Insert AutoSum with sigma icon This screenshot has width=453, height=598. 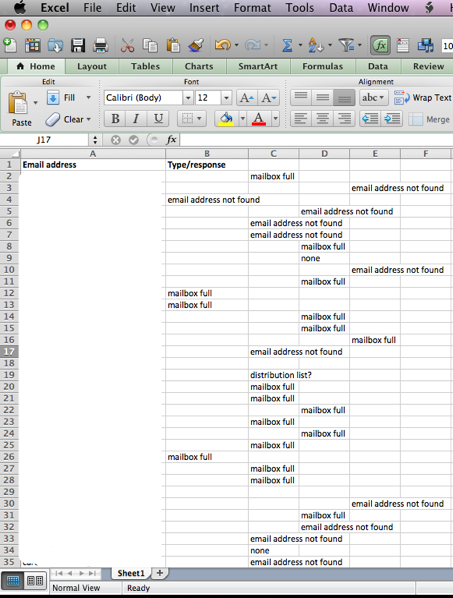(287, 46)
